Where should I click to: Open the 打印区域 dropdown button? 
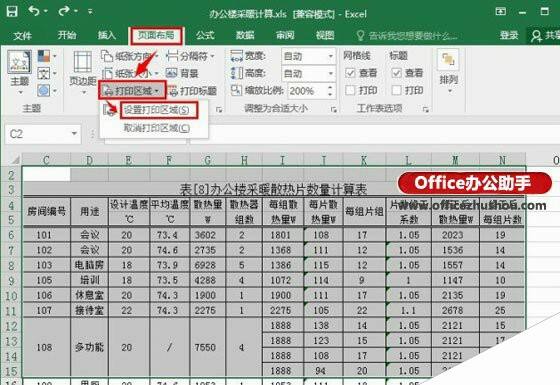tap(132, 90)
